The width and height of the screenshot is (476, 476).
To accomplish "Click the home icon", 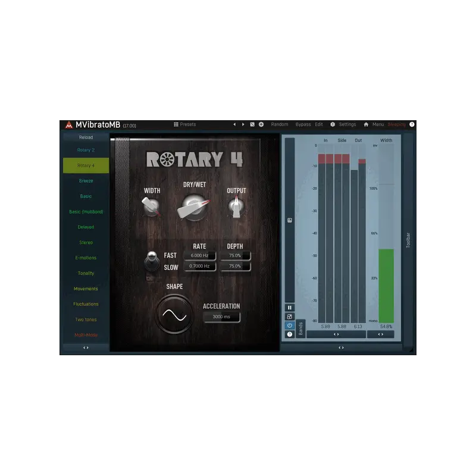I will coord(366,124).
